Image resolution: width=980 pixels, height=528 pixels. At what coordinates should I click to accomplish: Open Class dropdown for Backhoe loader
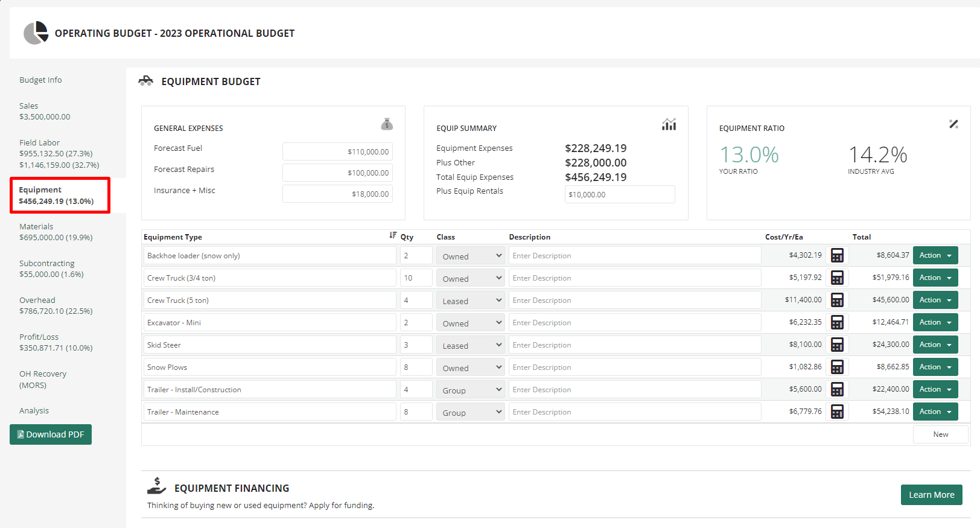coord(470,256)
